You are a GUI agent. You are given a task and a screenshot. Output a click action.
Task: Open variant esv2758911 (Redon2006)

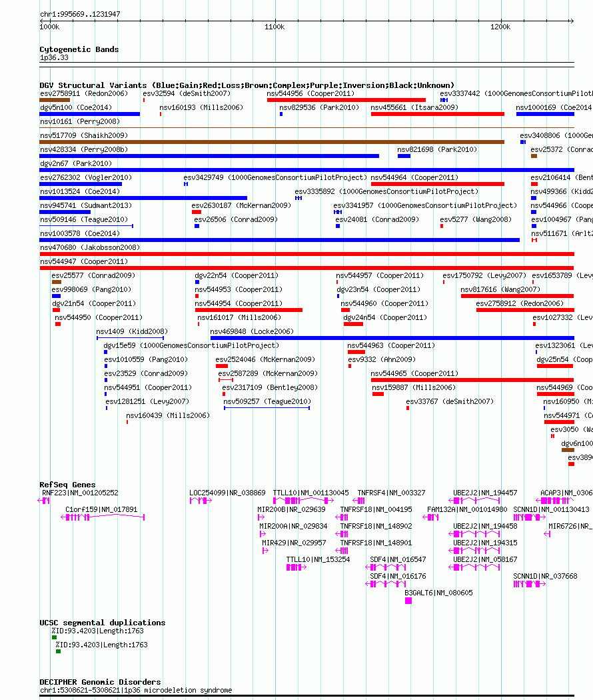(x=84, y=93)
